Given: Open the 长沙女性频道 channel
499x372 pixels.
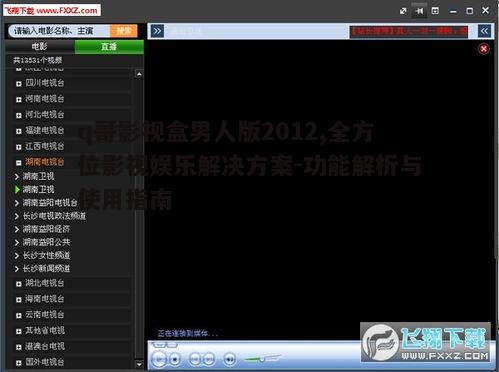Looking at the screenshot, I should (x=46, y=255).
